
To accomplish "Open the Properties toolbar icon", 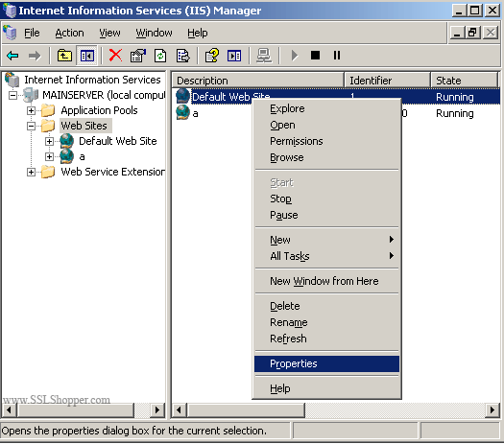I will [x=138, y=56].
